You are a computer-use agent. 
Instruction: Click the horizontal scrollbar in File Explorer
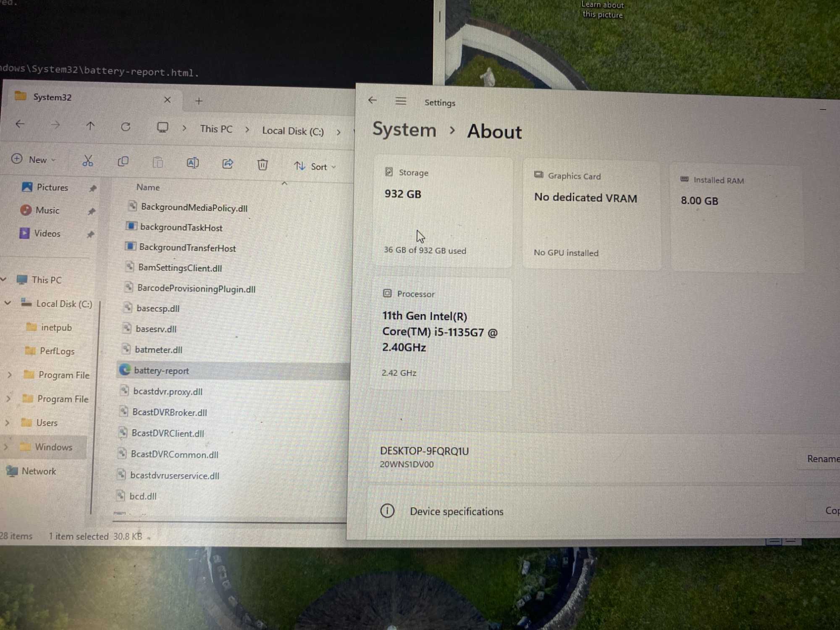(x=229, y=522)
